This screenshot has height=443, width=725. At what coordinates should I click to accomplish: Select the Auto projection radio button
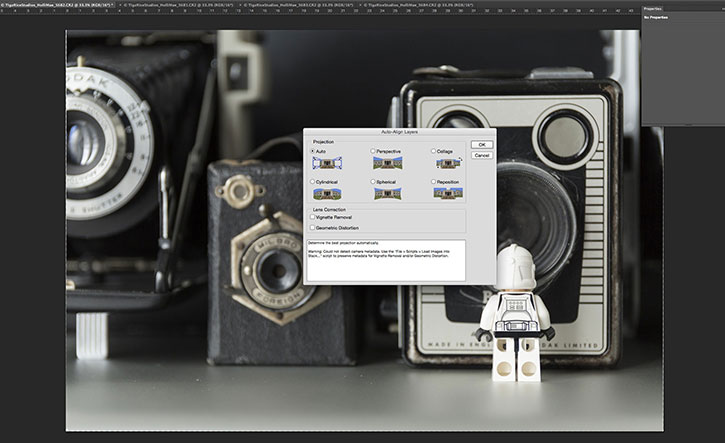[x=313, y=151]
